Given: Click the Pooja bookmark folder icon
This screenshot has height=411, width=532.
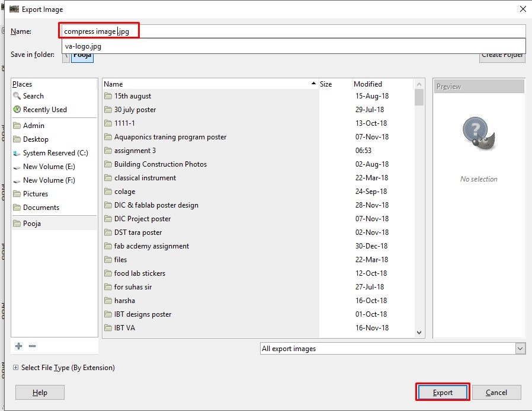Looking at the screenshot, I should 17,223.
